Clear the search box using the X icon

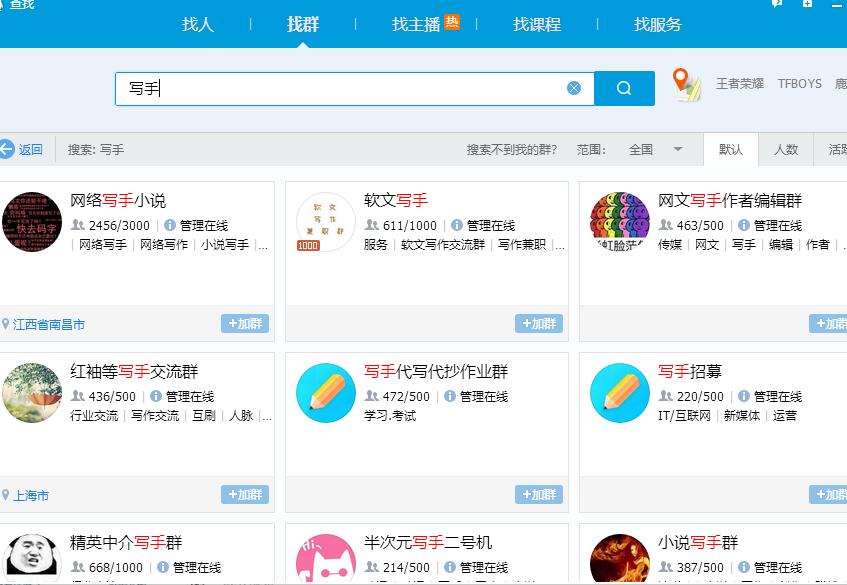click(573, 88)
